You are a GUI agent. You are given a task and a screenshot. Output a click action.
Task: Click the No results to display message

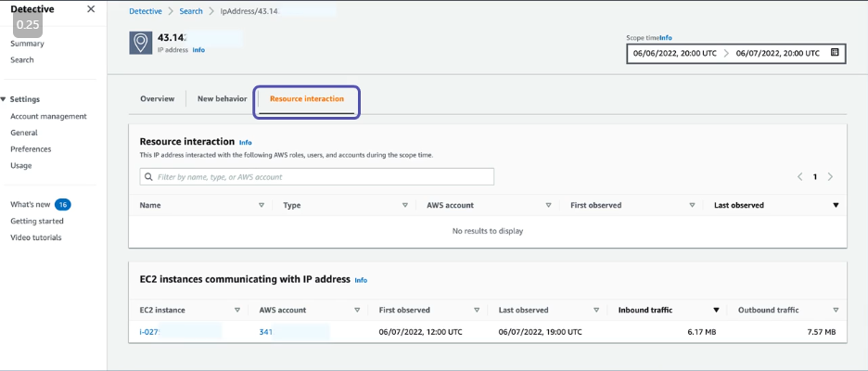[488, 231]
